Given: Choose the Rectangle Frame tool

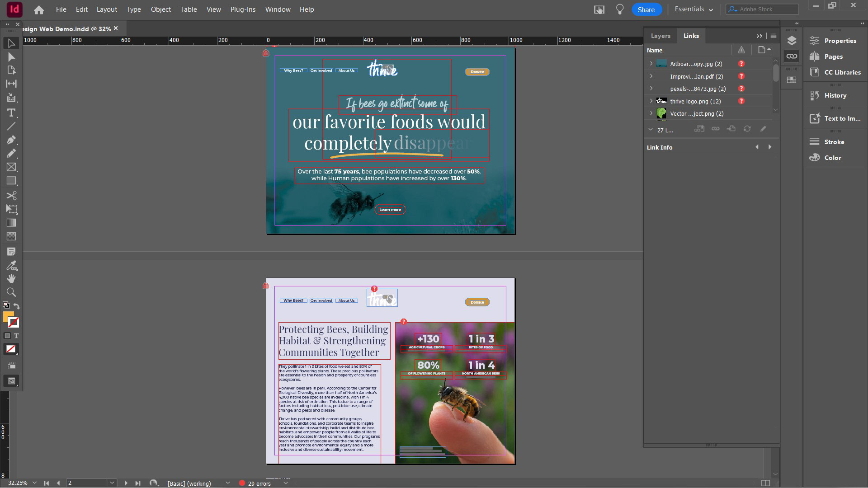Looking at the screenshot, I should (11, 167).
